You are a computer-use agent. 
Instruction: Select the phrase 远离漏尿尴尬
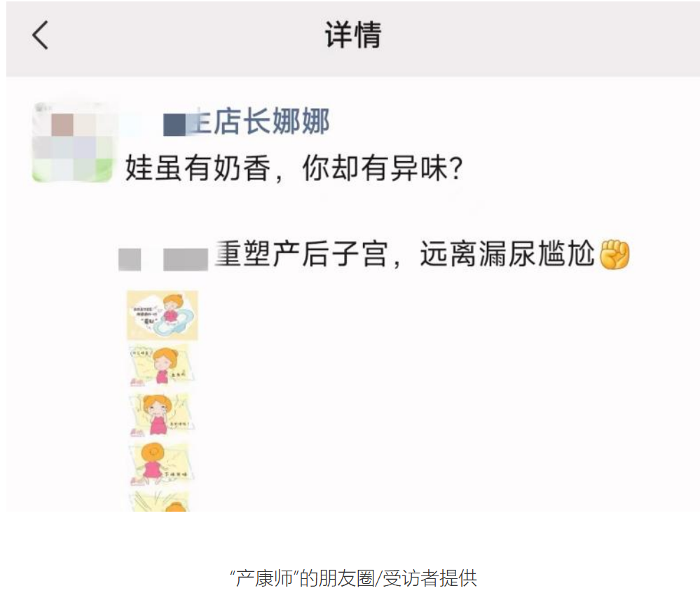pyautogui.click(x=507, y=254)
